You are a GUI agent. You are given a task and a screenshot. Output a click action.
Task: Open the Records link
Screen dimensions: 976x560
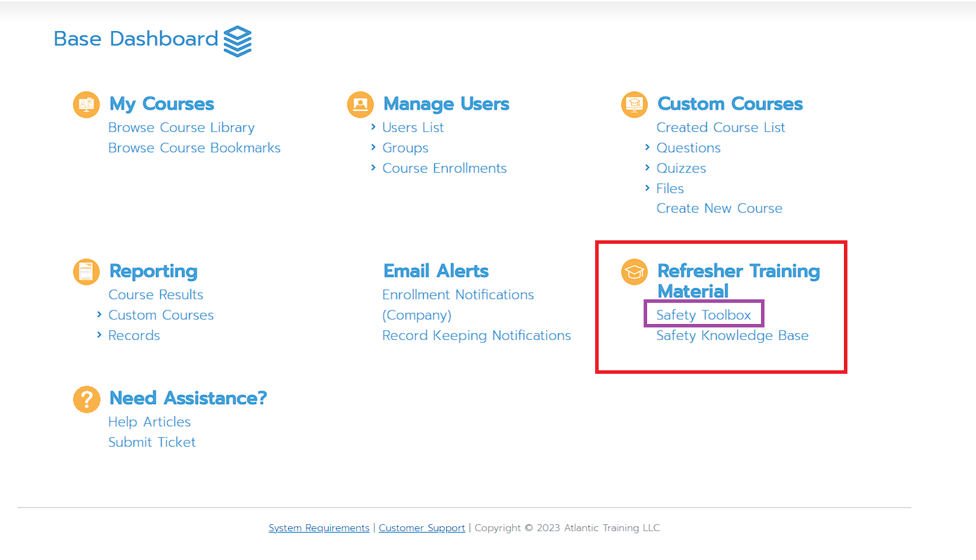(x=134, y=335)
